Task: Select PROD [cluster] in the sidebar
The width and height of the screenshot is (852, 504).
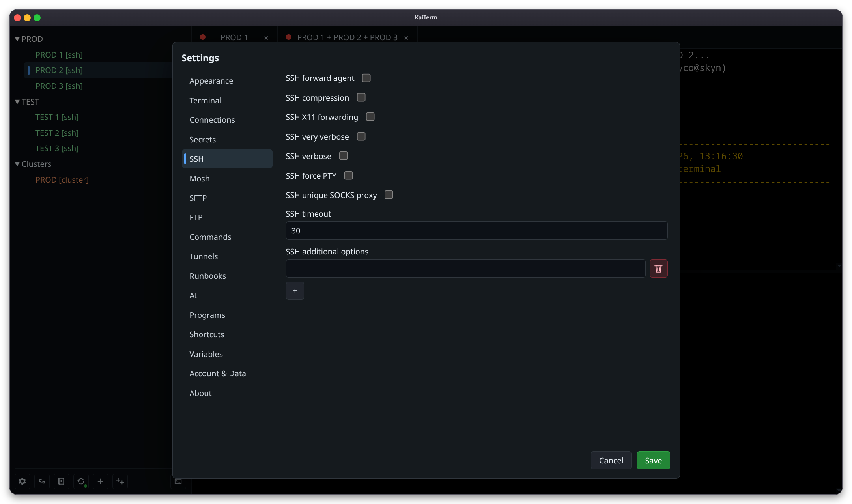Action: click(62, 180)
